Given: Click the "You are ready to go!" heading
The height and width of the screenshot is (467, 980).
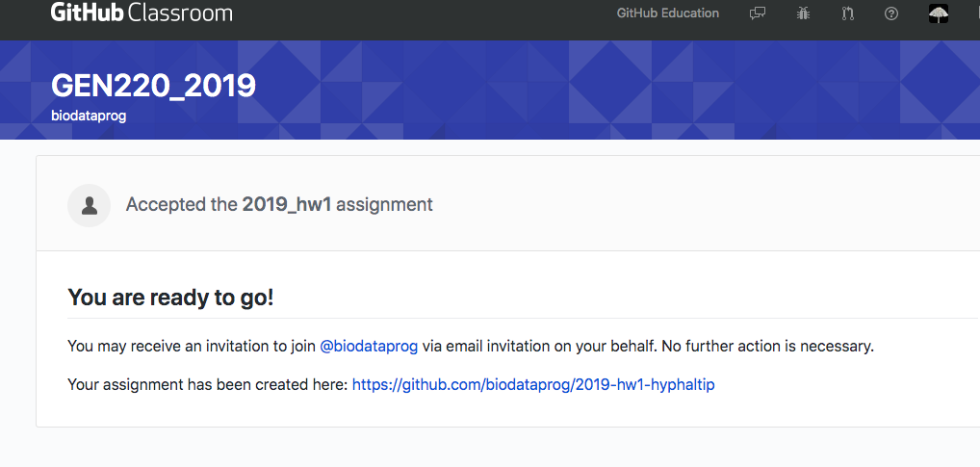Looking at the screenshot, I should 170,298.
